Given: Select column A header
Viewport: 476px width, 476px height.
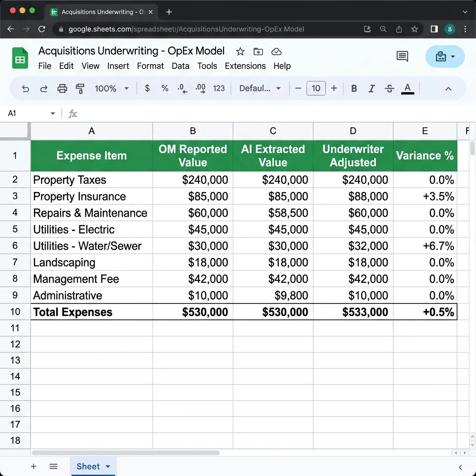Looking at the screenshot, I should [x=92, y=131].
